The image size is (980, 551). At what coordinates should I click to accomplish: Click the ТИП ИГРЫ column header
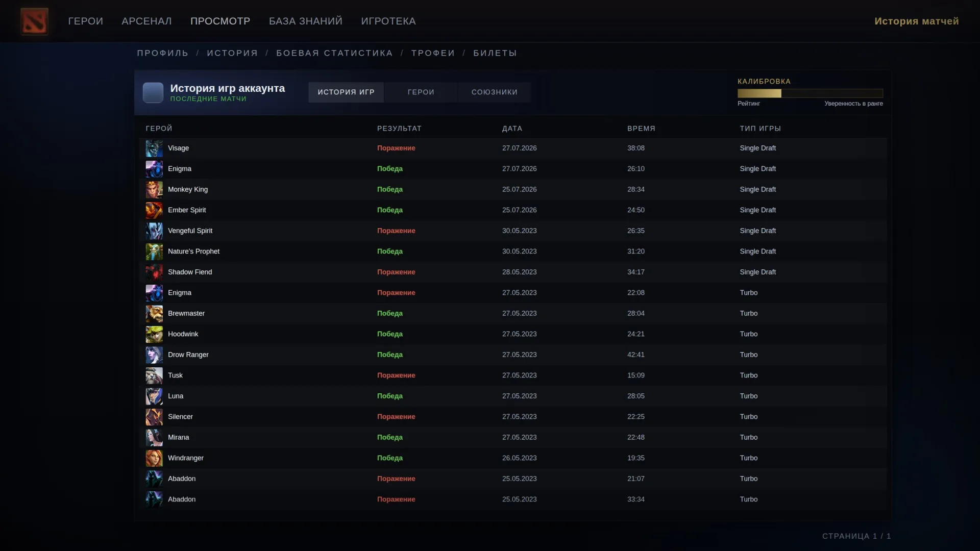click(x=761, y=129)
